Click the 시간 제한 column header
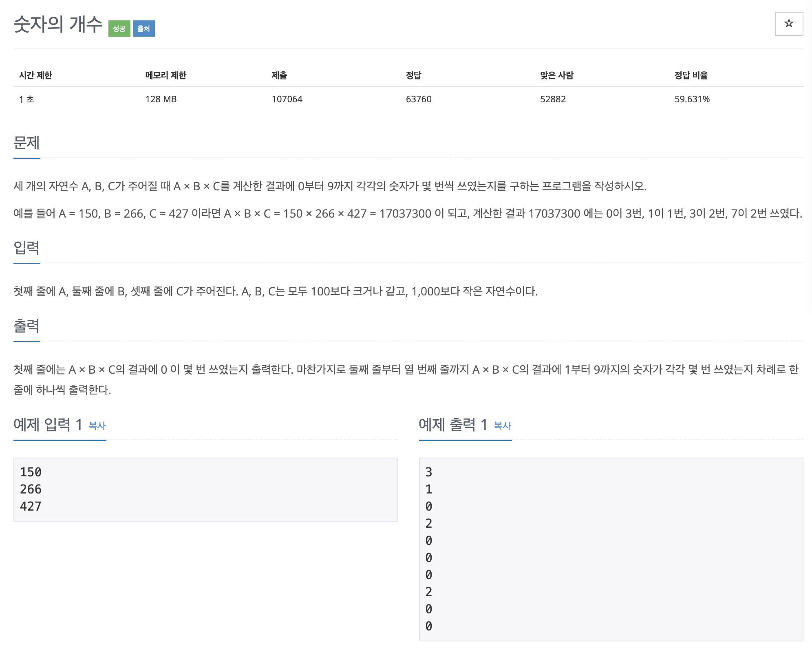This screenshot has width=812, height=652. pyautogui.click(x=35, y=75)
